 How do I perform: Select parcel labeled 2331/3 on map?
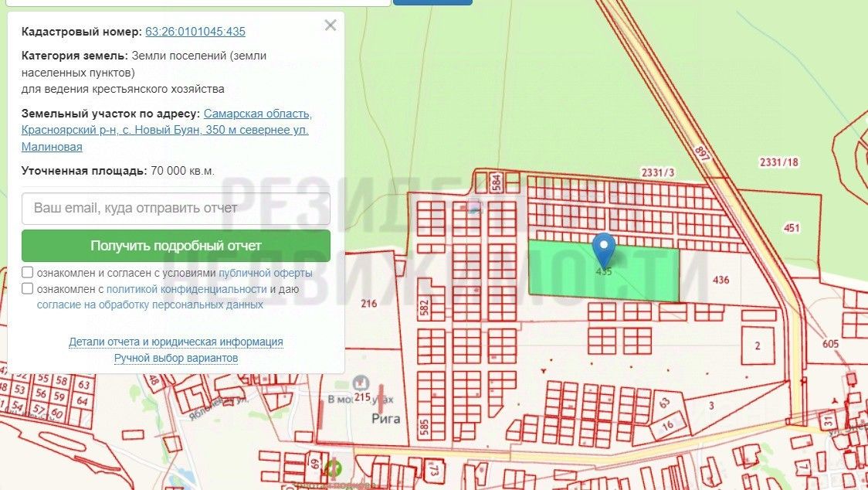(x=658, y=172)
